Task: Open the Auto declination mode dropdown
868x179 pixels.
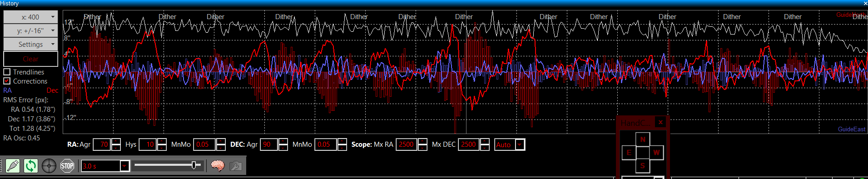Action: tap(510, 144)
